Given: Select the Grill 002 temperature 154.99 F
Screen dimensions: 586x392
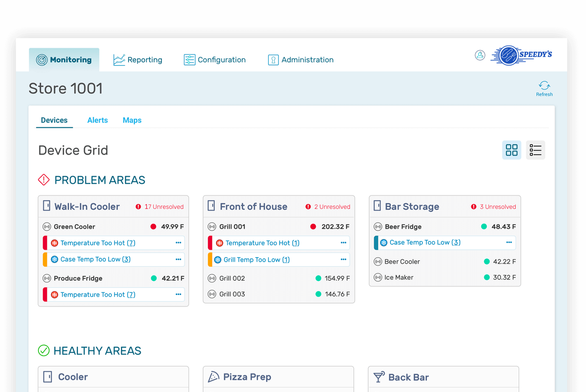Looking at the screenshot, I should click(x=337, y=279).
